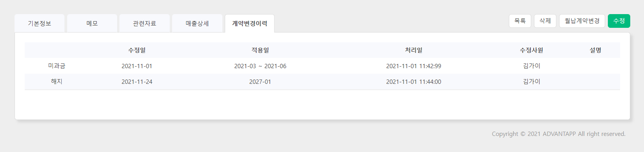Click the date 2021-11-24 cell

click(137, 82)
